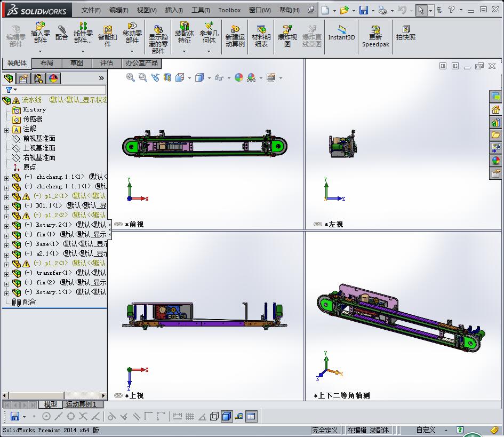
Task: Select the 前视基准面 (Front Plane) tree item
Action: tap(39, 139)
